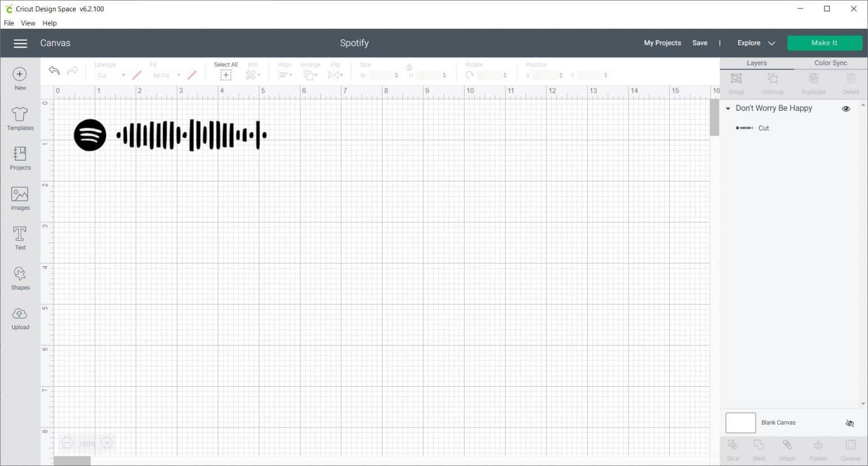Open My Projects link
This screenshot has width=868, height=466.
pos(662,43)
